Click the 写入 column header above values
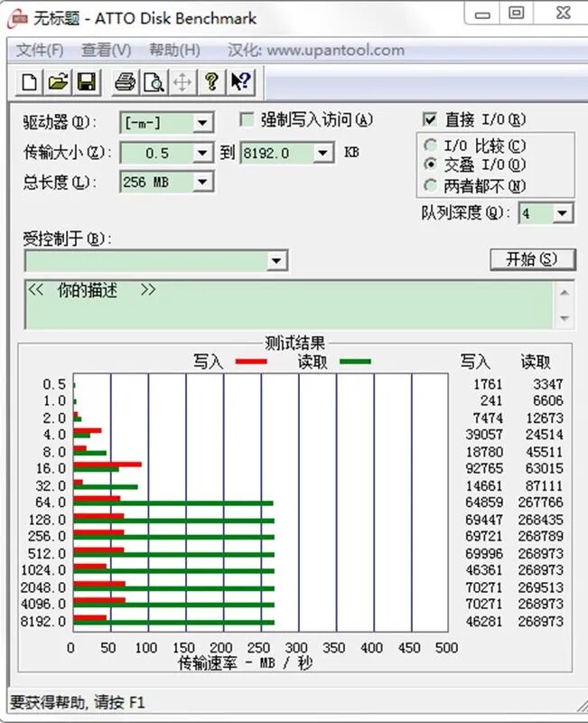 click(x=475, y=362)
